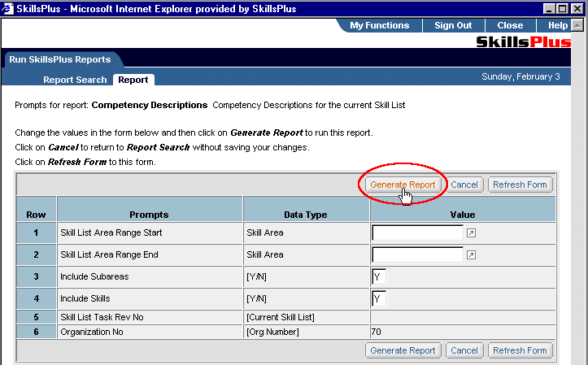Click the Include Skills value field
588x365 pixels.
(379, 298)
